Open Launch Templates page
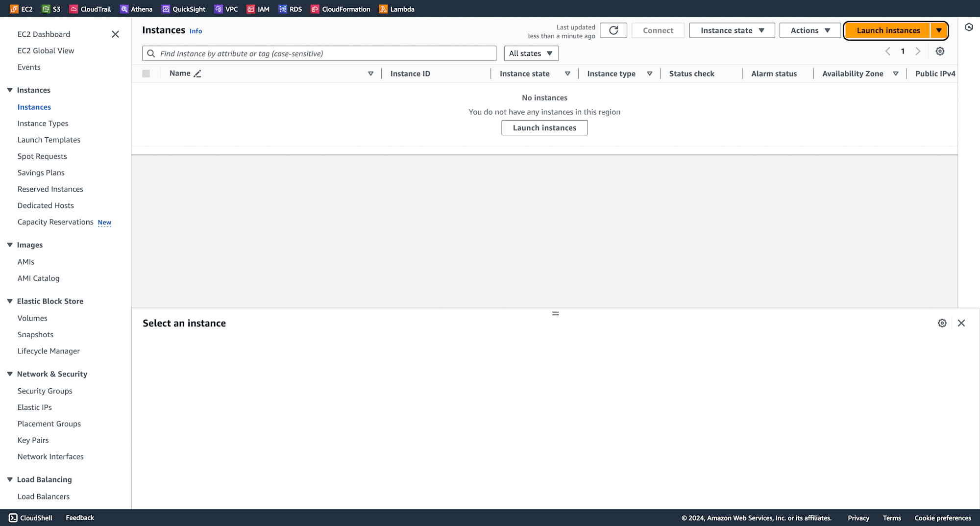 pos(49,140)
